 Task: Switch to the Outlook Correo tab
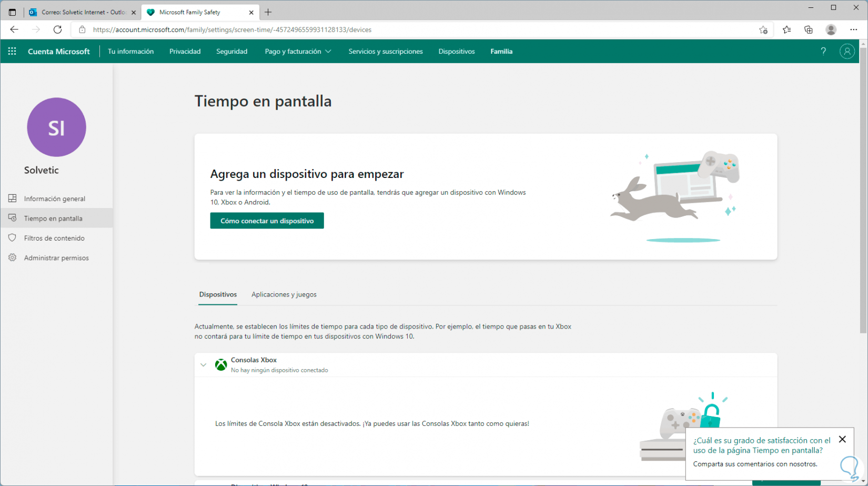pos(83,12)
